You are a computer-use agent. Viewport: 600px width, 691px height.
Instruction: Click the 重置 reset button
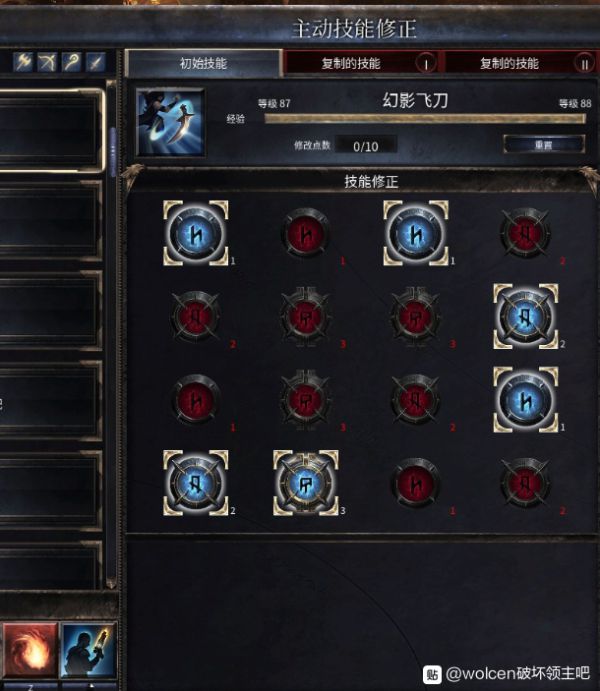pos(544,145)
